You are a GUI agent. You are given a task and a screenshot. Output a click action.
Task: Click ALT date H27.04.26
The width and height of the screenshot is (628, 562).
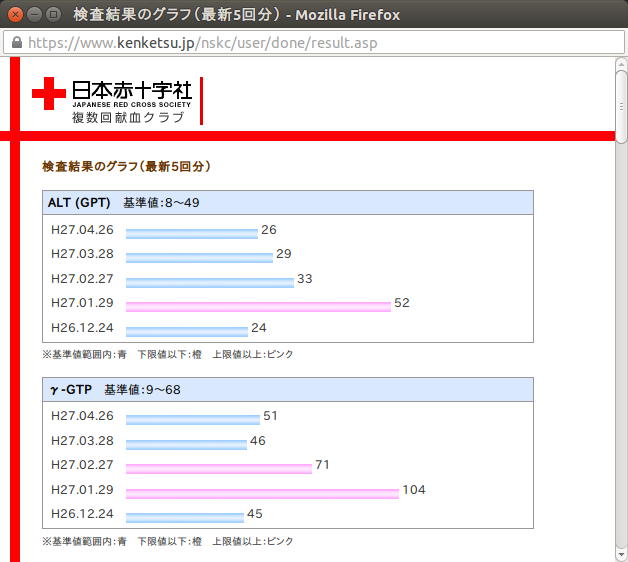(x=82, y=230)
